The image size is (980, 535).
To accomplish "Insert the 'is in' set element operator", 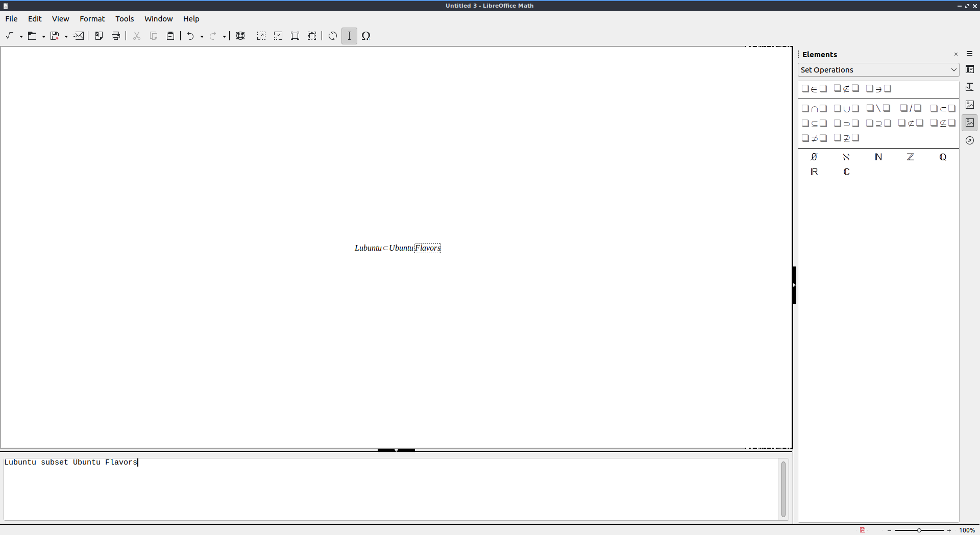I will (814, 89).
